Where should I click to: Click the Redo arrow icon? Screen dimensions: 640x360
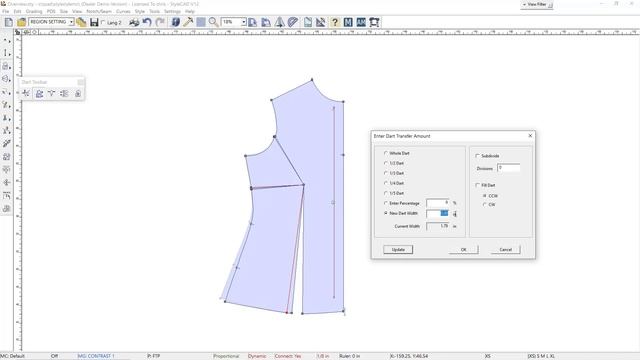(160, 22)
